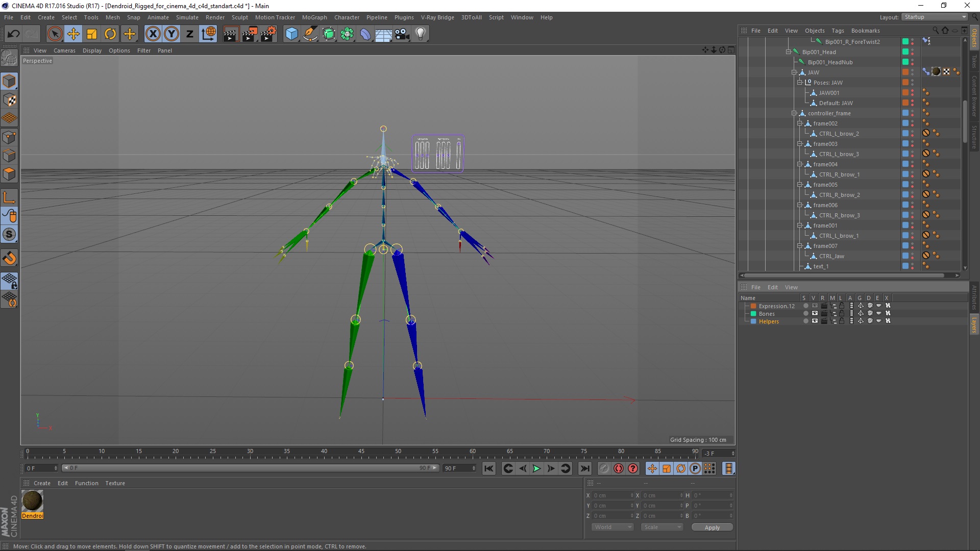Open material manager Texture menu
Image resolution: width=980 pixels, height=551 pixels.
coord(115,483)
